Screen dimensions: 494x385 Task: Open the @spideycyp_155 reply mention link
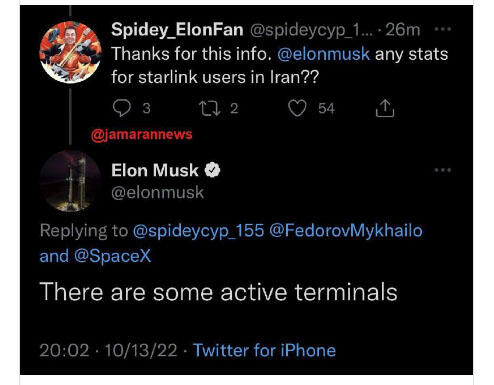(198, 231)
